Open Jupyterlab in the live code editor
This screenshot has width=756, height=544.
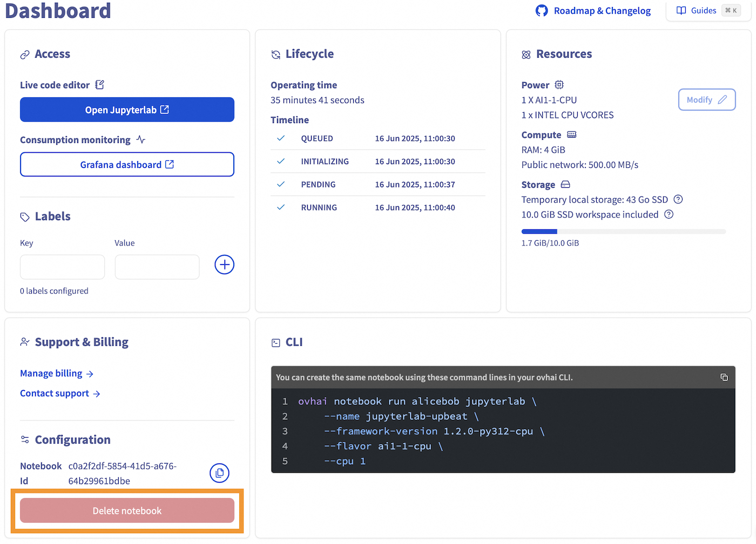pos(127,110)
